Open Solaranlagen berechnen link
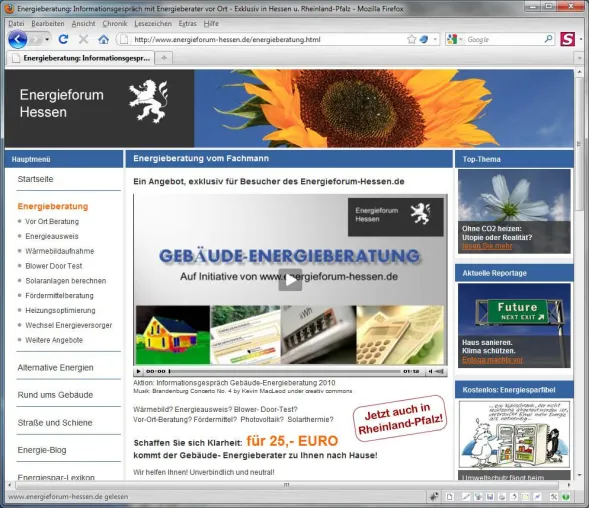Screen dimensions: 589x508 click(66, 281)
